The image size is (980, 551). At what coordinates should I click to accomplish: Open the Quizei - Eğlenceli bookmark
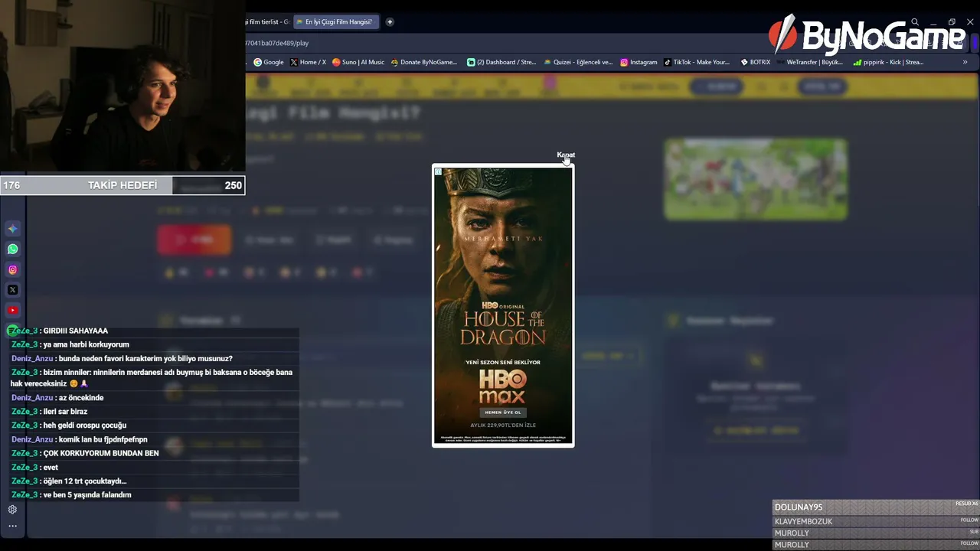578,62
